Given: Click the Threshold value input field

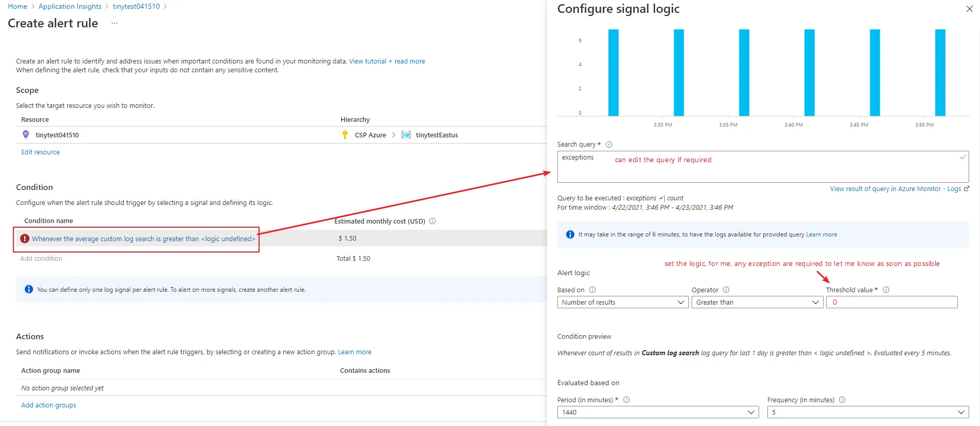Looking at the screenshot, I should tap(891, 302).
